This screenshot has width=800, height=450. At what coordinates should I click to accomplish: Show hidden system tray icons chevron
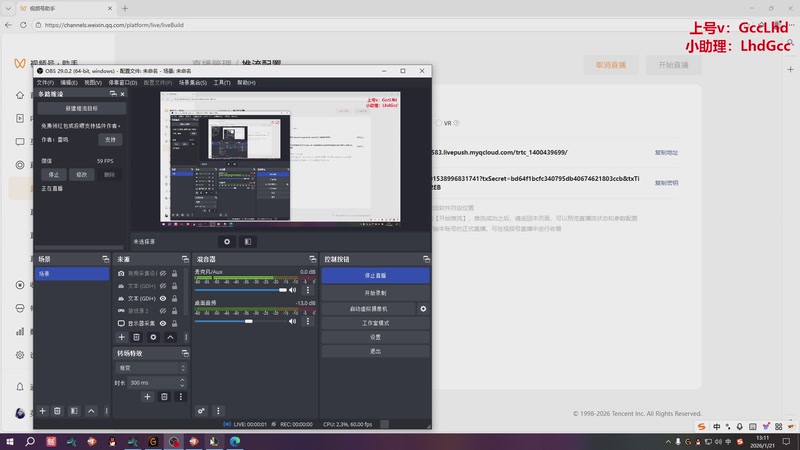coord(668,441)
